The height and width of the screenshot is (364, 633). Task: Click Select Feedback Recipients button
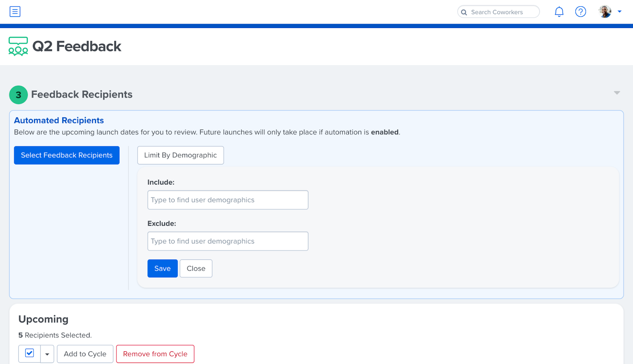(x=67, y=155)
